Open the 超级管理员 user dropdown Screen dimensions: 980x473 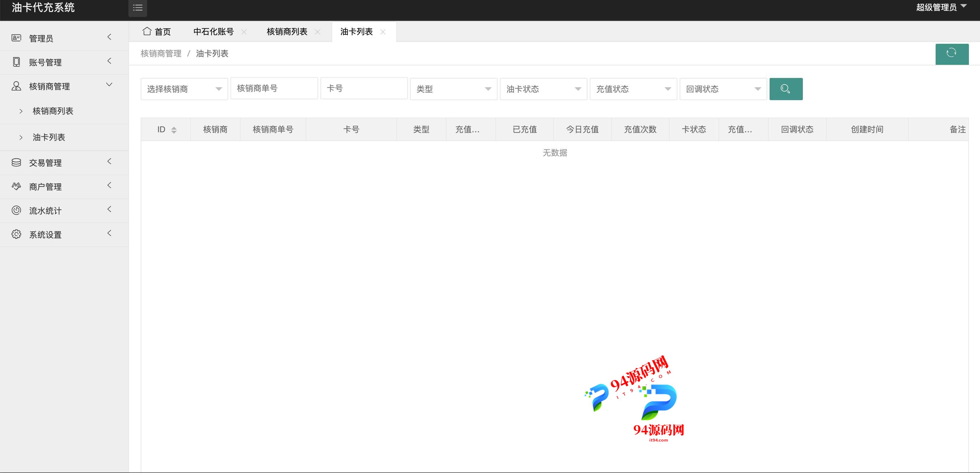click(941, 7)
